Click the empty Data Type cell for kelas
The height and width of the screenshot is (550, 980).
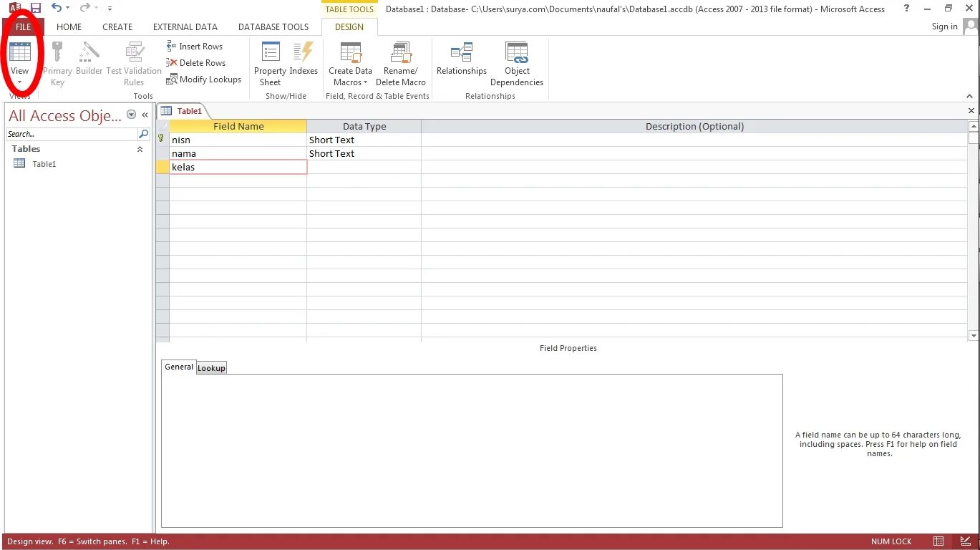364,167
